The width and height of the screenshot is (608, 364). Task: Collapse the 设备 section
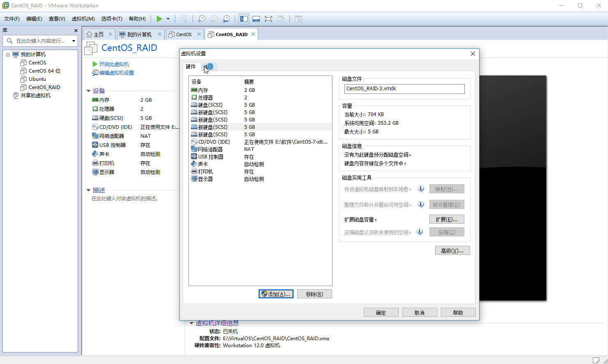pyautogui.click(x=88, y=91)
